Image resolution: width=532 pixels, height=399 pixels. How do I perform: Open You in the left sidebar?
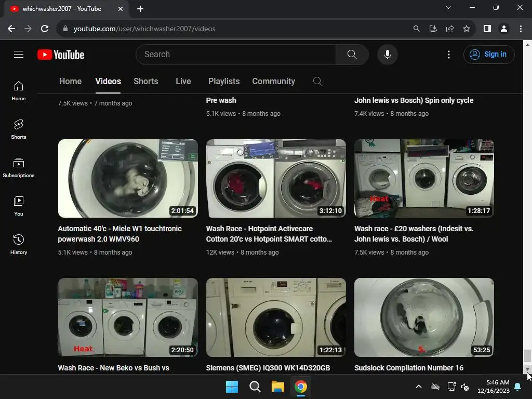click(x=19, y=206)
